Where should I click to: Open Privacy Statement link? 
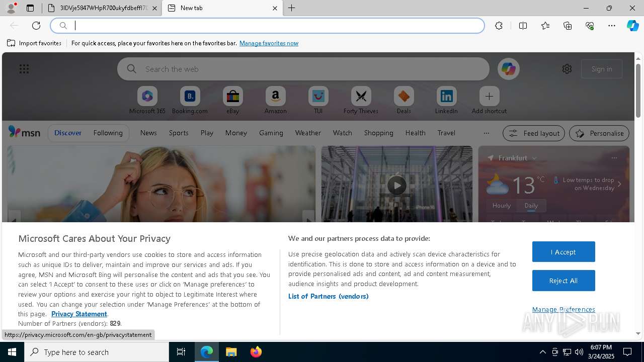(79, 314)
